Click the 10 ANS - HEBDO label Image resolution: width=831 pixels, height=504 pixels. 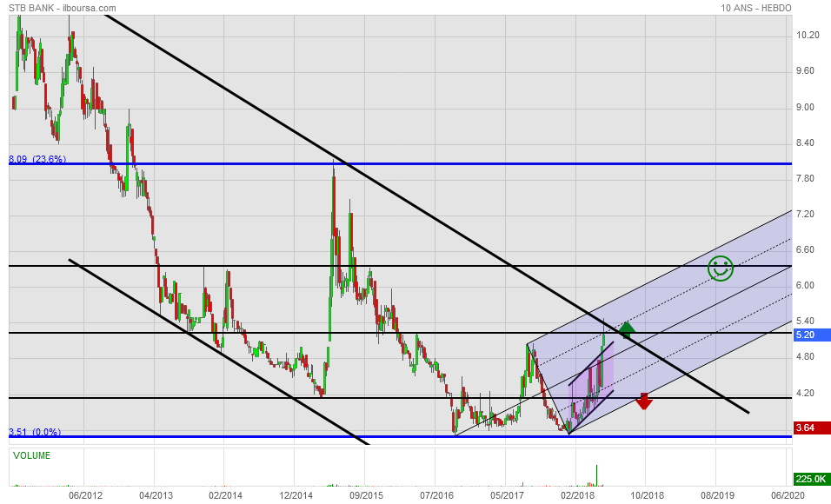[756, 8]
